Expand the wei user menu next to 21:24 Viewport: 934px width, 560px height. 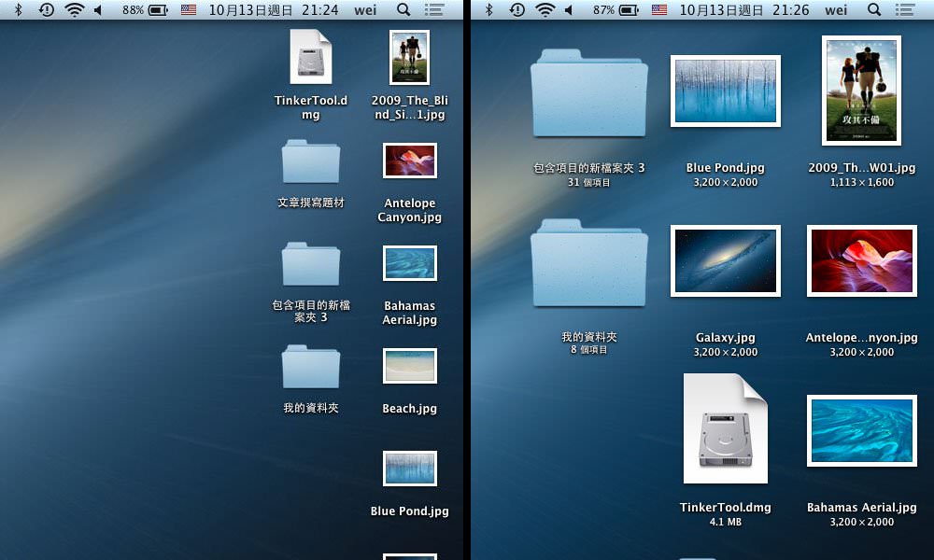tap(365, 9)
